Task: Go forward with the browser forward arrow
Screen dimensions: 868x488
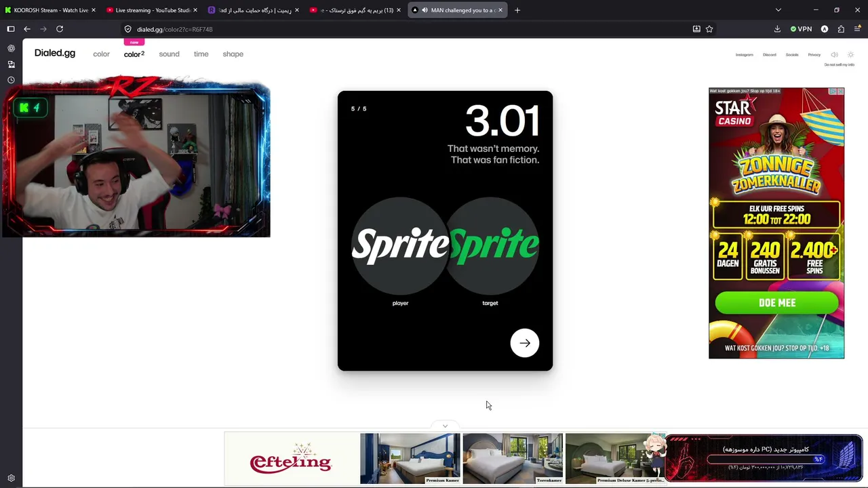Action: click(43, 29)
